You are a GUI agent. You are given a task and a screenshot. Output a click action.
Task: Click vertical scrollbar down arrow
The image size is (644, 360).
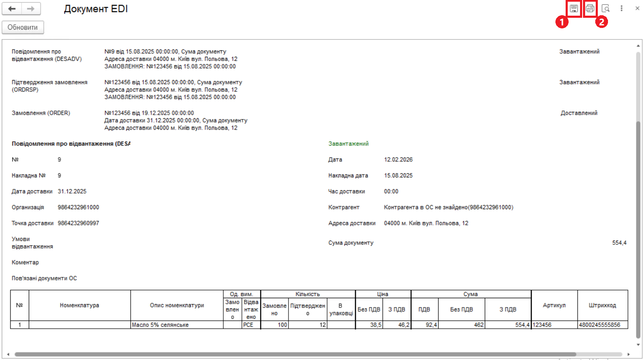[x=638, y=345]
